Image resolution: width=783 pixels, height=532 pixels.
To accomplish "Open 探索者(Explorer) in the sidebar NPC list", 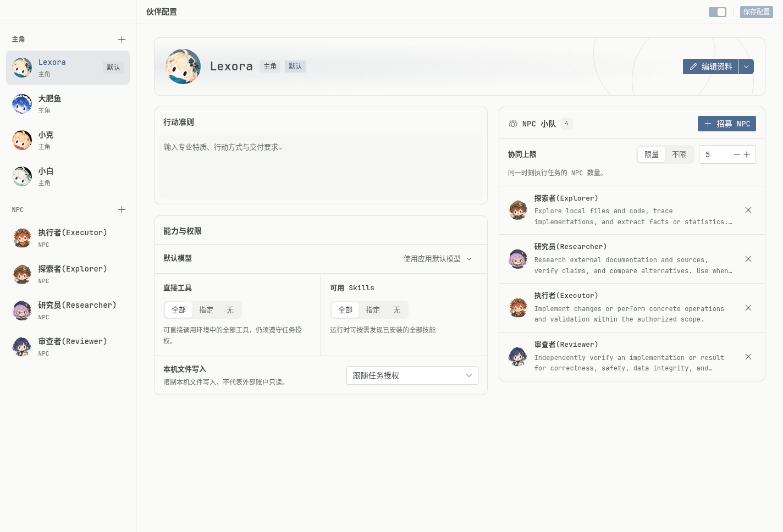I will point(68,274).
